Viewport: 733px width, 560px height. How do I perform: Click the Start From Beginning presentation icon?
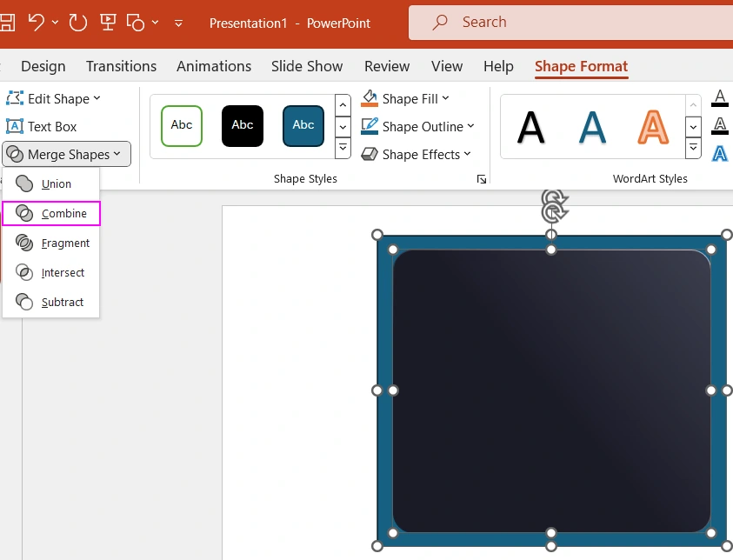pyautogui.click(x=108, y=22)
